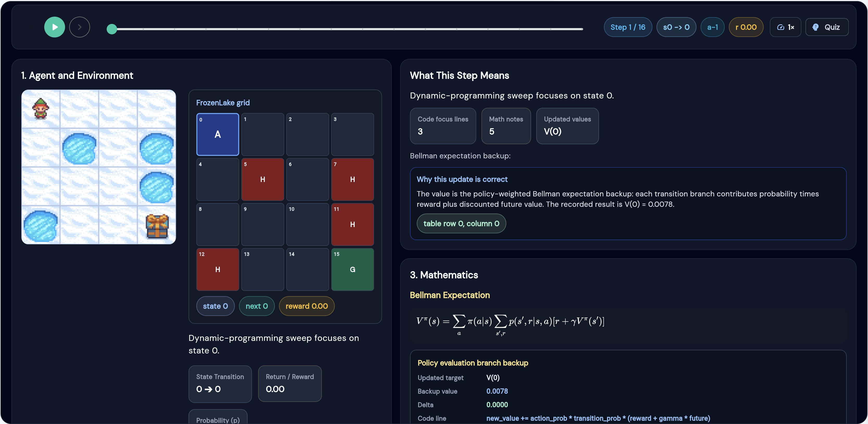Select grid cell 2
Image resolution: width=868 pixels, height=424 pixels.
[308, 134]
